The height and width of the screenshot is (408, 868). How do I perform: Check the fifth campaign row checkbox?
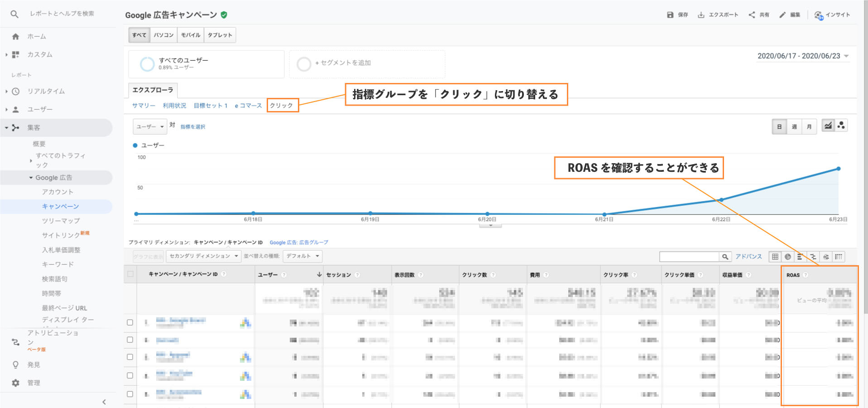point(130,394)
